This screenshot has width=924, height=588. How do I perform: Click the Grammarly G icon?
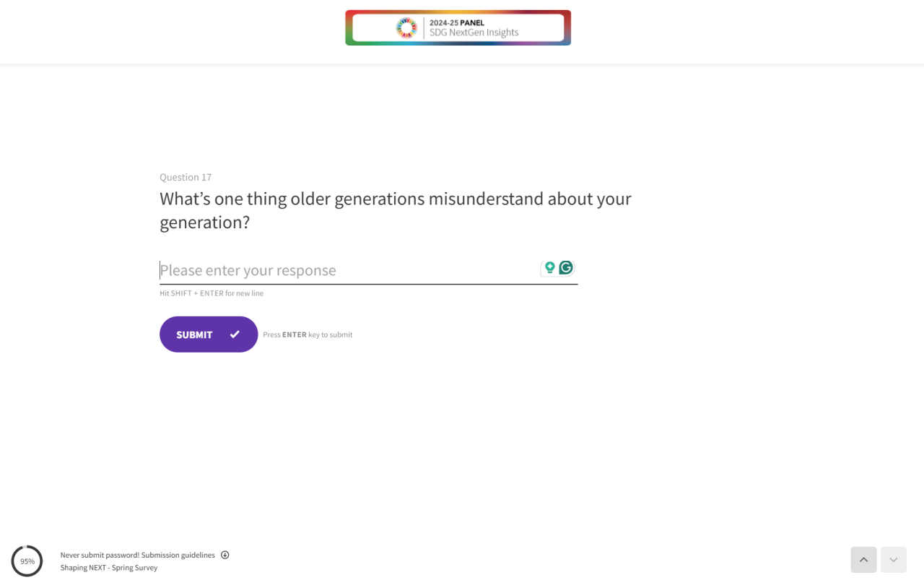pyautogui.click(x=566, y=268)
